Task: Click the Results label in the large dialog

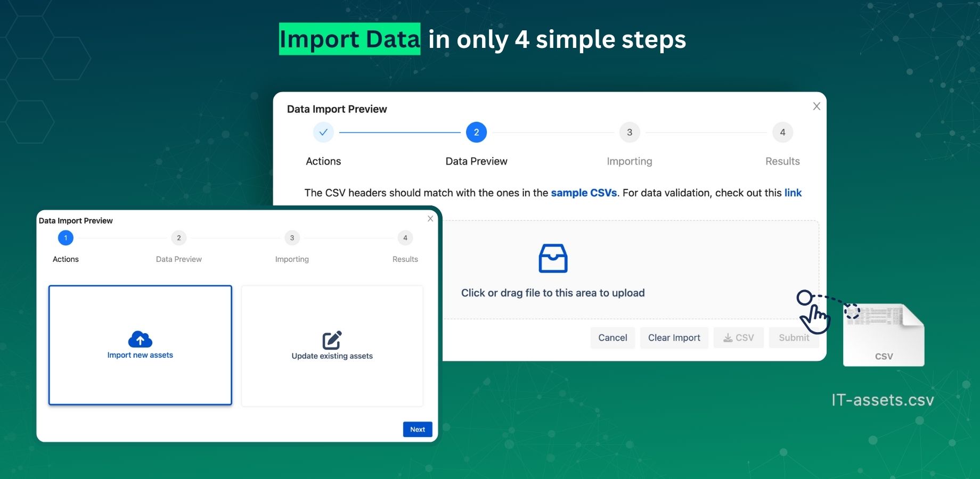Action: click(782, 161)
